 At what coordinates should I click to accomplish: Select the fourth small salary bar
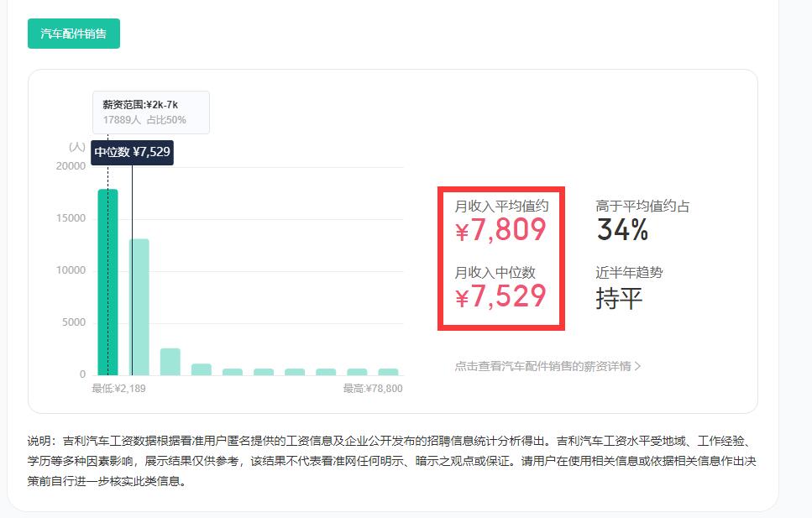(x=201, y=369)
